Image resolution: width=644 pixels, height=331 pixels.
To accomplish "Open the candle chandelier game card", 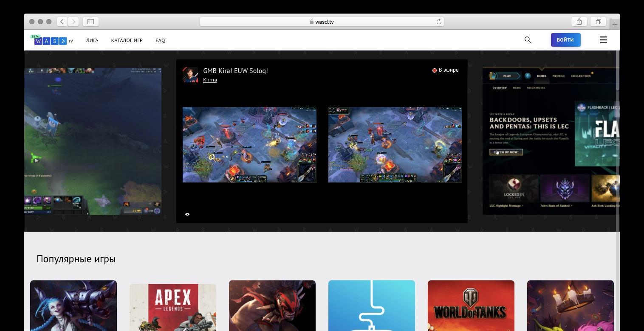I will point(571,306).
